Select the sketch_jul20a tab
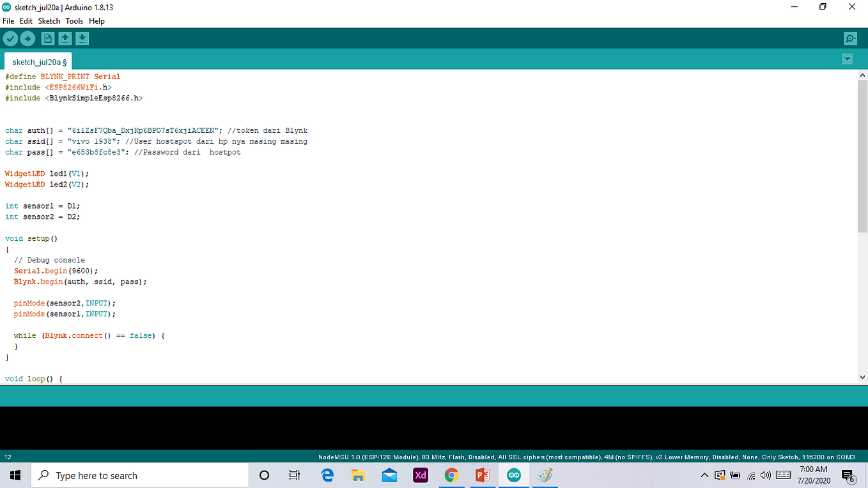Viewport: 868px width, 488px height. click(37, 62)
